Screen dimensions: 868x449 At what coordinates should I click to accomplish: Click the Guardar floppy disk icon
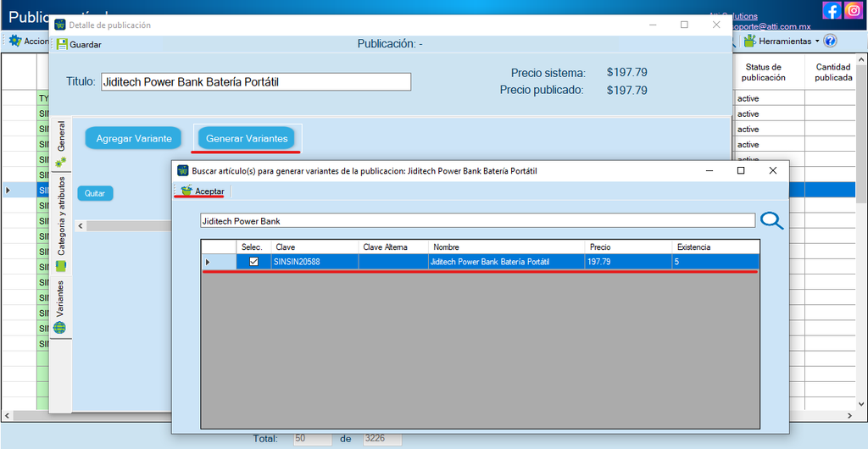(x=62, y=44)
